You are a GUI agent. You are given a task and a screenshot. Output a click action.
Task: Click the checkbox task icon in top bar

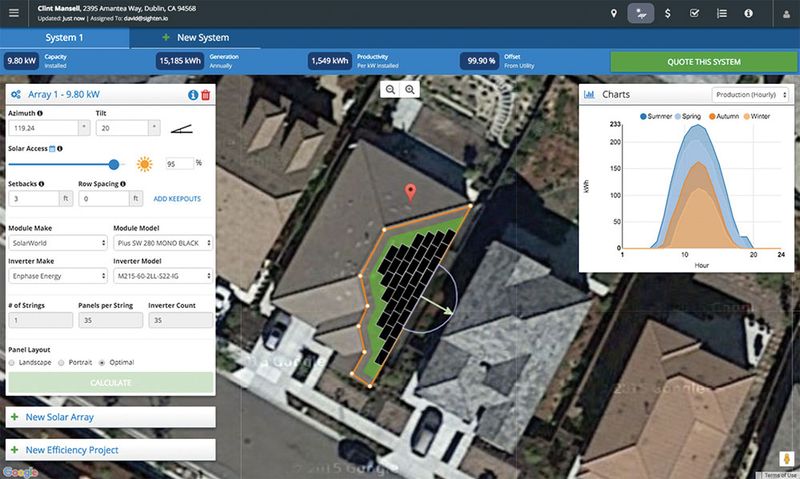click(695, 14)
